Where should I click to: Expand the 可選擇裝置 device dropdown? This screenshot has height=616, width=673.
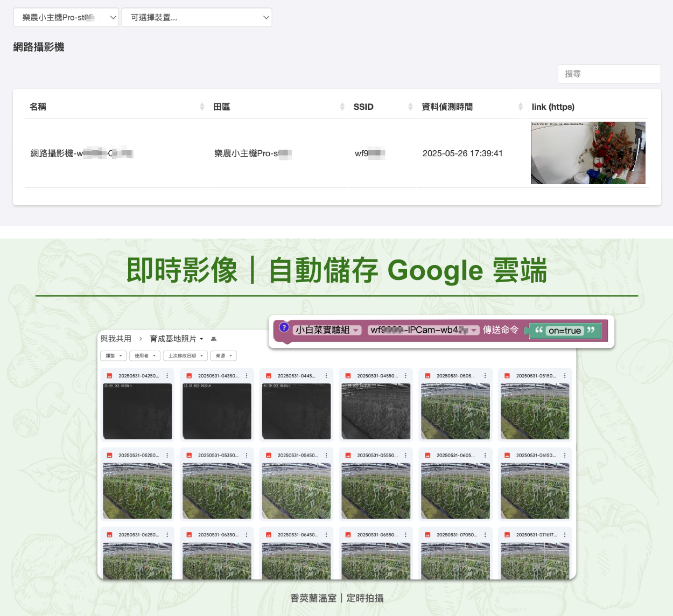tap(197, 17)
